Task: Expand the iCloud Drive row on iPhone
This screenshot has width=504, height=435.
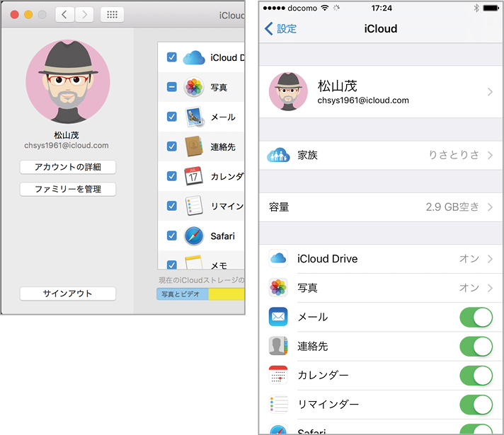Action: (381, 259)
